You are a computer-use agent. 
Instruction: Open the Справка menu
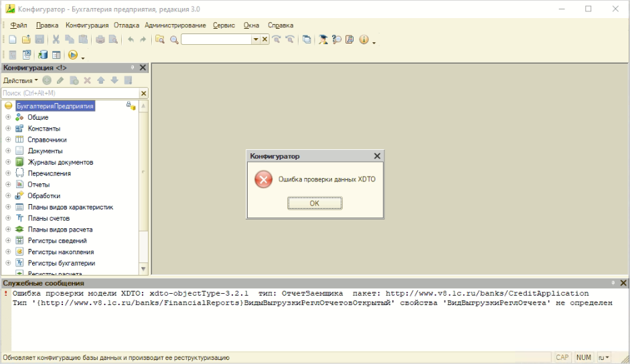click(281, 25)
